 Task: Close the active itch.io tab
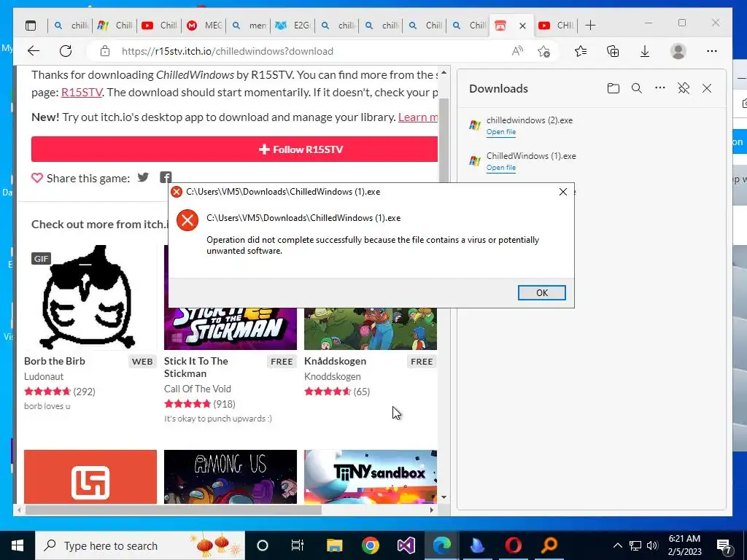point(522,26)
